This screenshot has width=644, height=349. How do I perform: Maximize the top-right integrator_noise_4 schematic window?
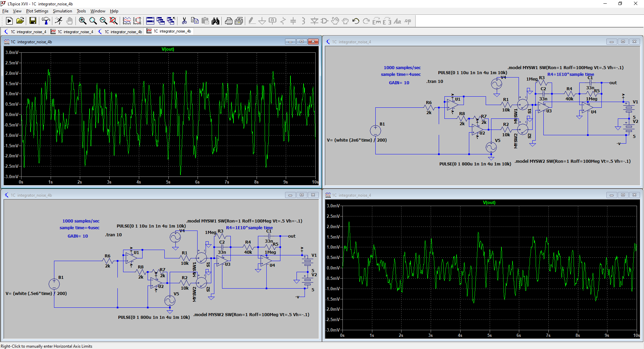point(623,42)
